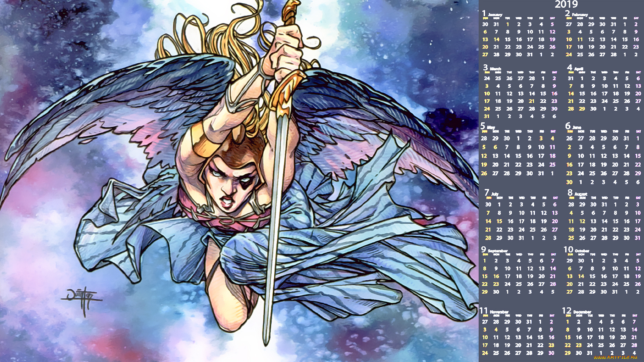
Task: Select the October month heading
Action: coord(582,251)
